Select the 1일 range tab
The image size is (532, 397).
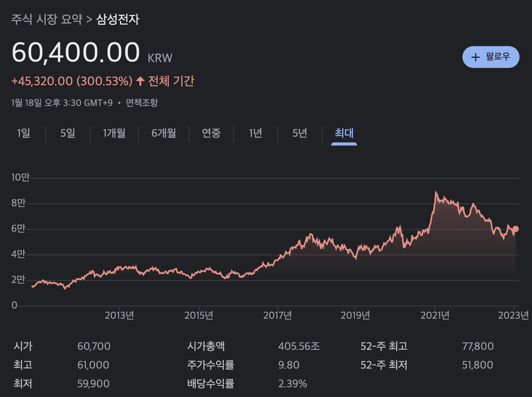point(23,133)
